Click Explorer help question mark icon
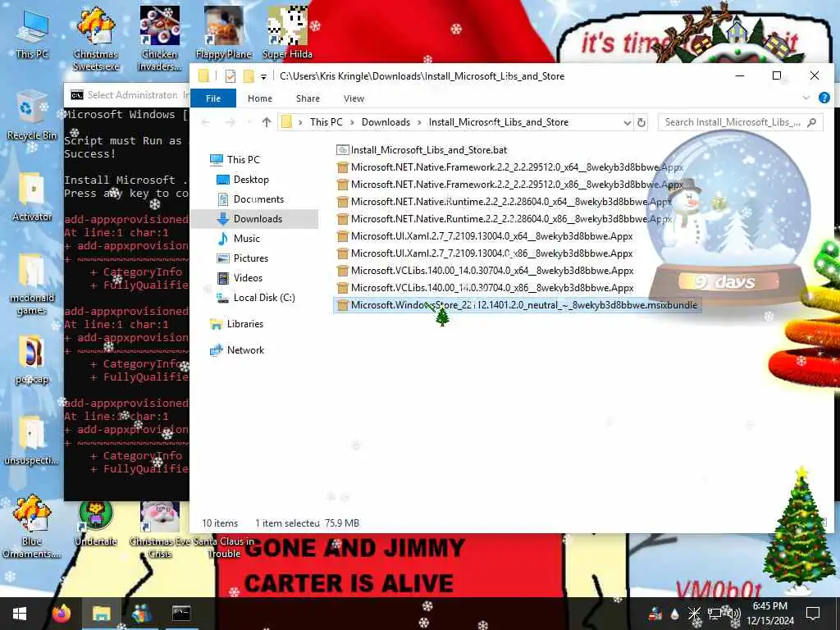This screenshot has width=840, height=630. click(x=824, y=98)
